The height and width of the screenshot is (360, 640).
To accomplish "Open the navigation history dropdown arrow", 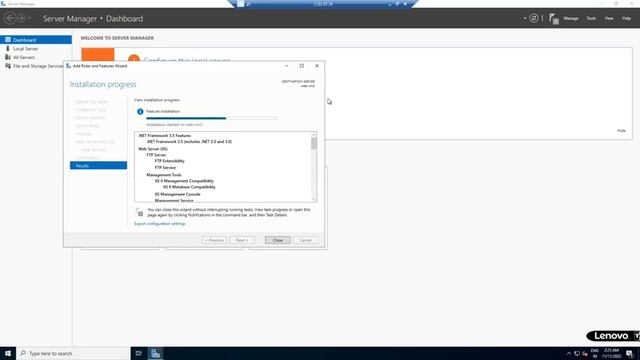I will (29, 18).
